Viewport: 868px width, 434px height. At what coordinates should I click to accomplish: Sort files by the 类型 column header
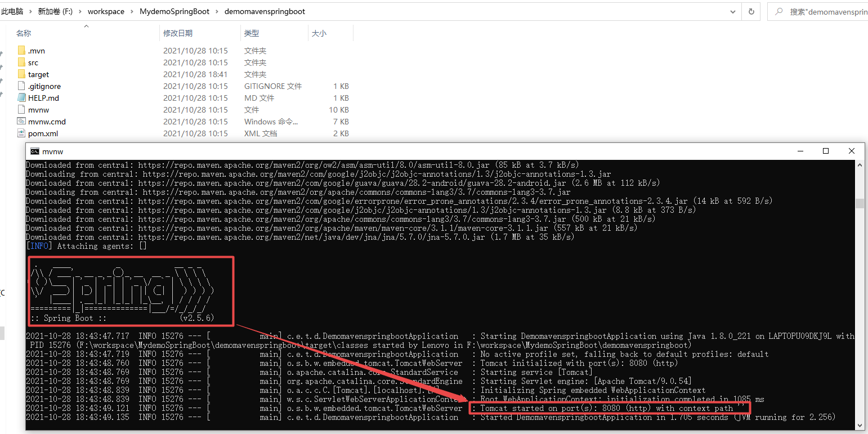click(x=252, y=33)
